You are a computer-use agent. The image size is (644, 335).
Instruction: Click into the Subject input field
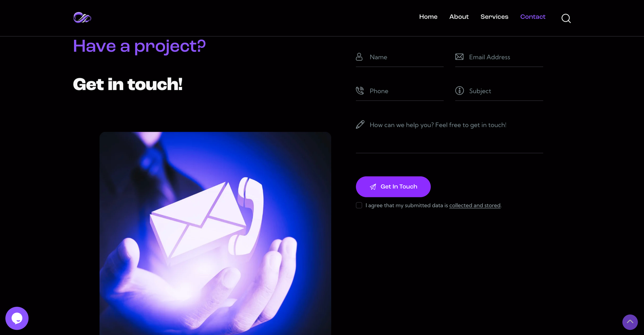[499, 91]
